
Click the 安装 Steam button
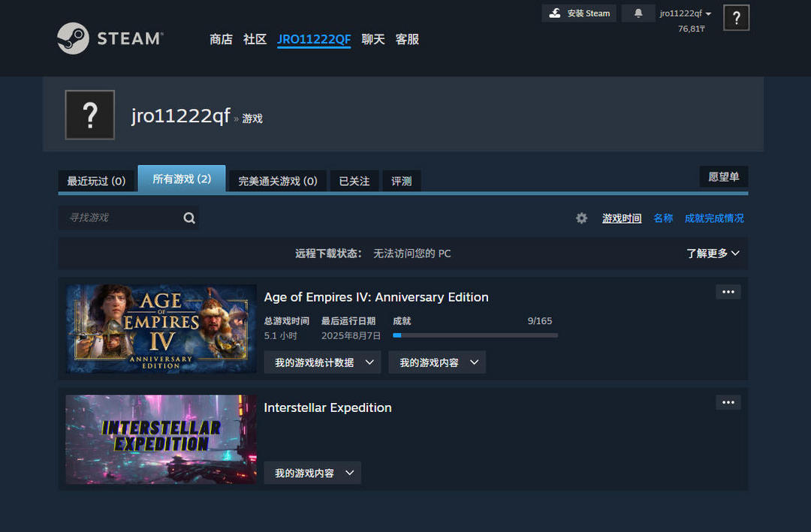(579, 14)
